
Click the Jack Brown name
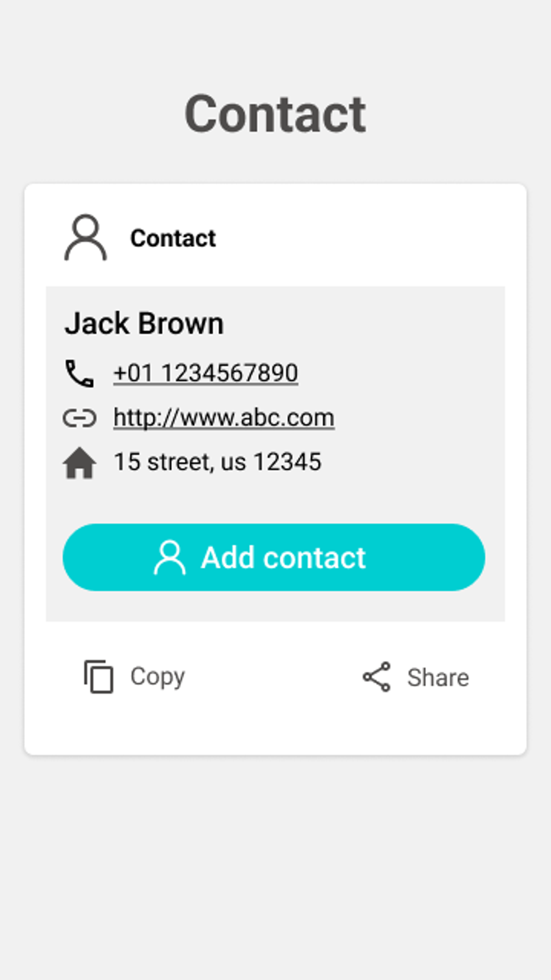click(144, 324)
